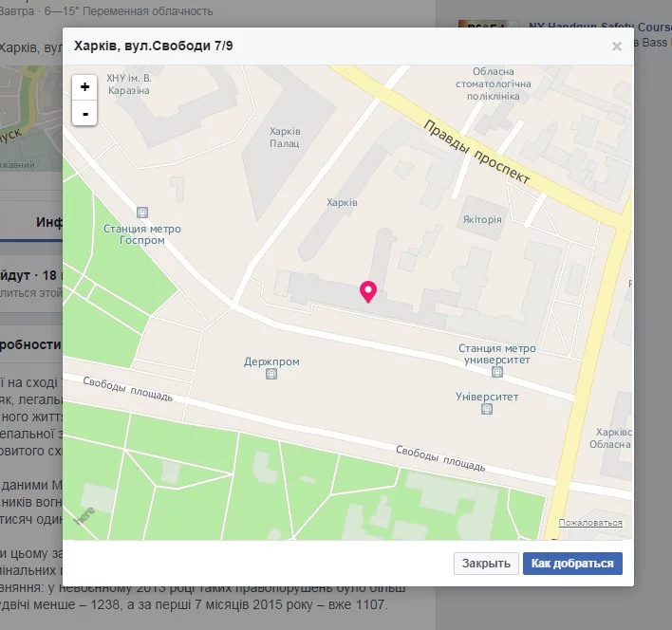This screenshot has width=672, height=630.
Task: Click the Держпром text label
Action: (271, 361)
